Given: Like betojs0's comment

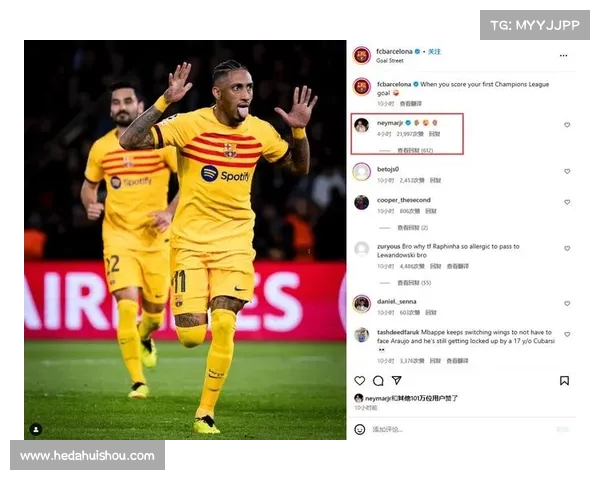Looking at the screenshot, I should (567, 171).
